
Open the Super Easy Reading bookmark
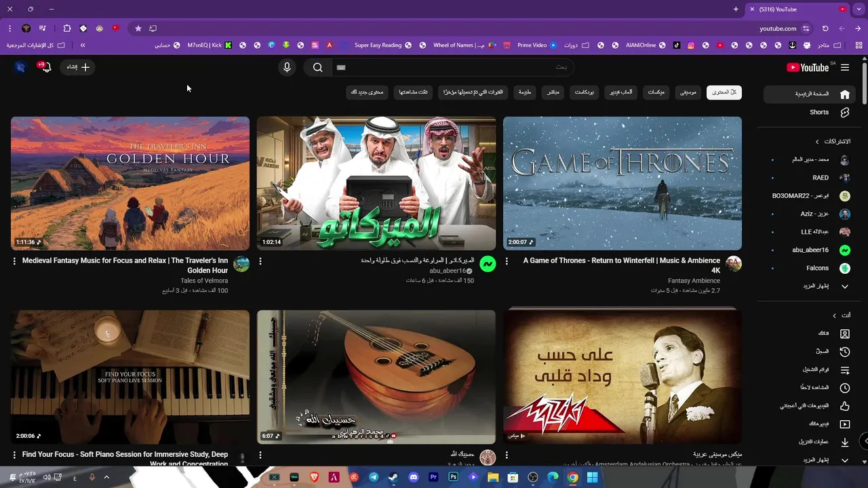point(382,45)
